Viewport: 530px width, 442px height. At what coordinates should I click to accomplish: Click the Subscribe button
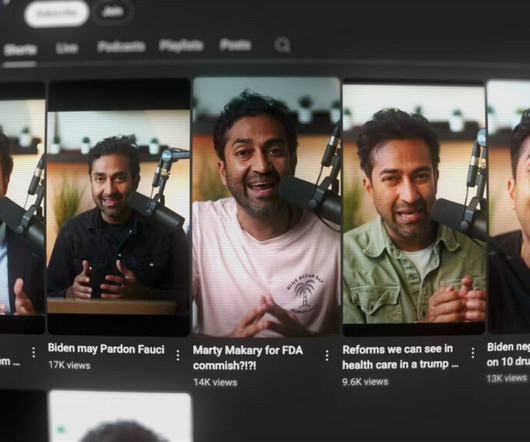(x=56, y=14)
